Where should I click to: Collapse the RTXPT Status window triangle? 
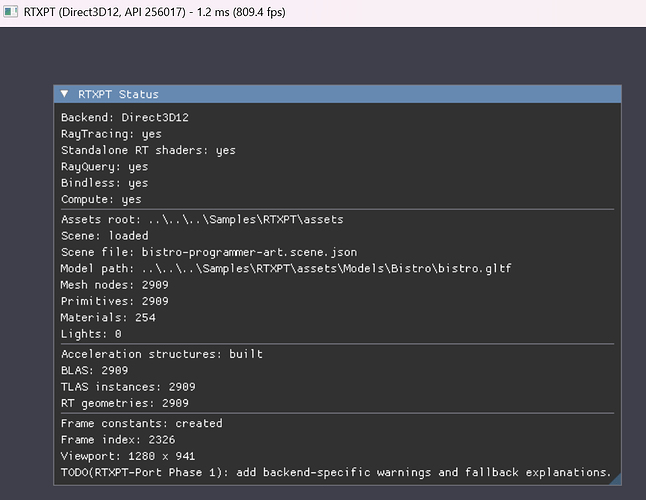tap(64, 94)
